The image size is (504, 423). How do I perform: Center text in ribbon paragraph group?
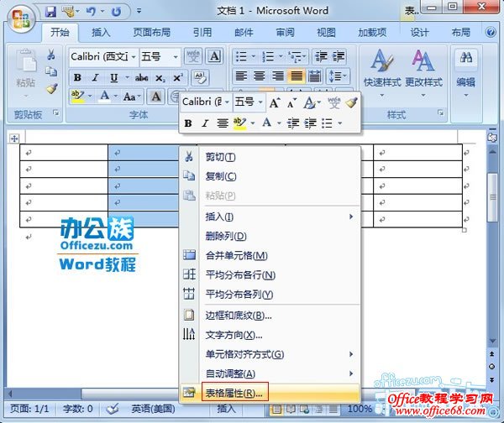pyautogui.click(x=260, y=76)
